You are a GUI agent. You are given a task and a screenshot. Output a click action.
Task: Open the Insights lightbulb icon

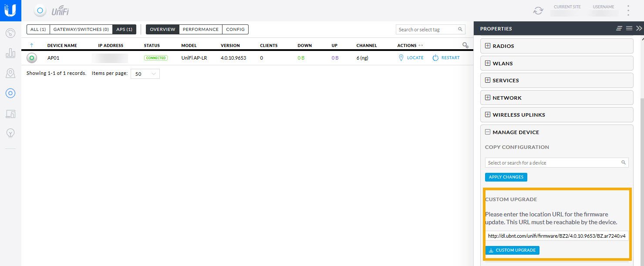(10, 133)
